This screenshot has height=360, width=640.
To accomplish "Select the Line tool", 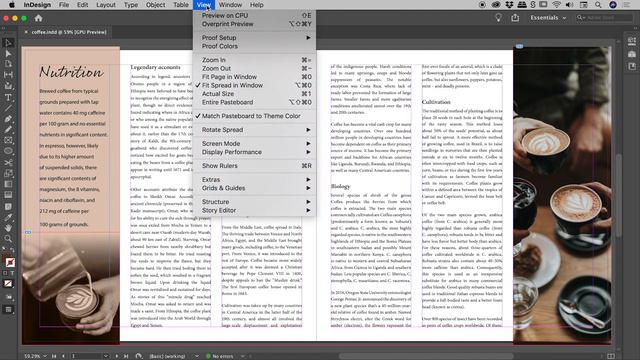I will 8,108.
